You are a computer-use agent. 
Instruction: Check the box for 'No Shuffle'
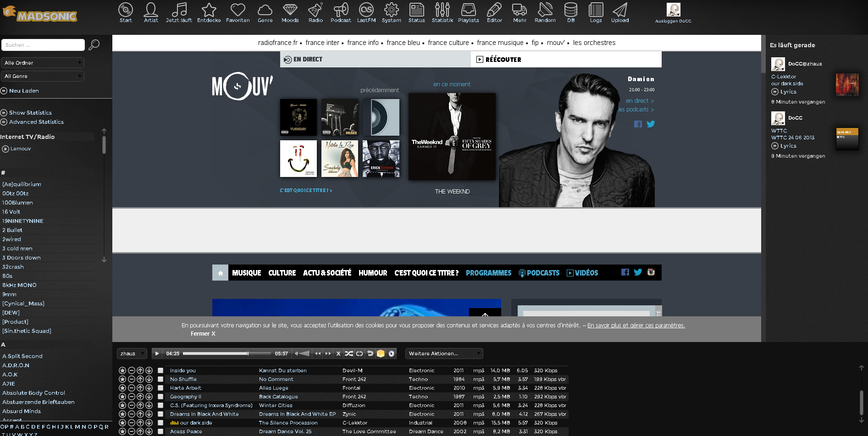(160, 379)
